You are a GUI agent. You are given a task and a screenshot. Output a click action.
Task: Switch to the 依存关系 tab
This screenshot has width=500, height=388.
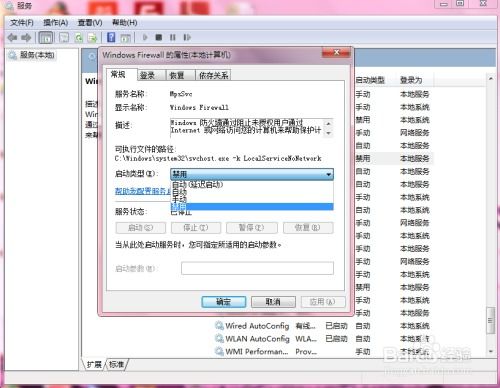213,76
